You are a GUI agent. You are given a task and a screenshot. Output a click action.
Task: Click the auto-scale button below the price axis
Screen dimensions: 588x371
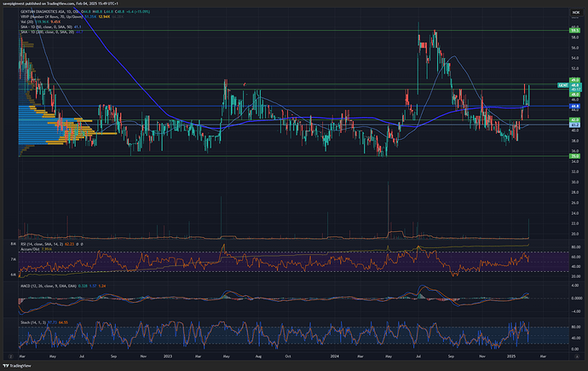coord(577,357)
